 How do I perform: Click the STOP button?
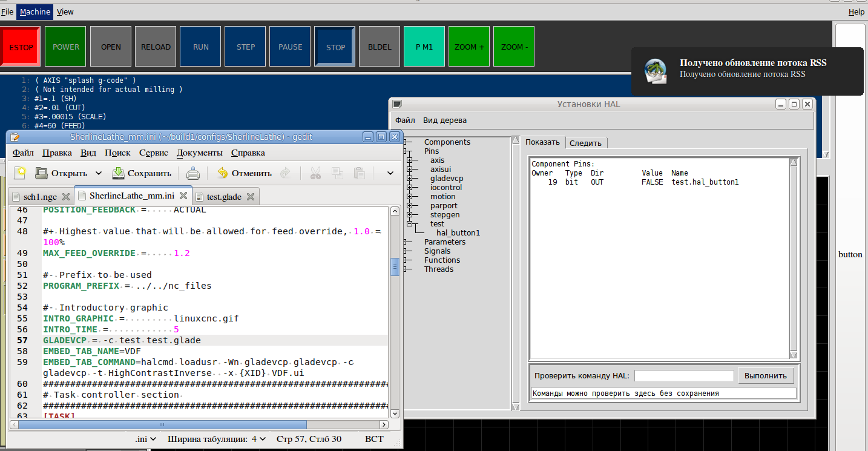335,47
